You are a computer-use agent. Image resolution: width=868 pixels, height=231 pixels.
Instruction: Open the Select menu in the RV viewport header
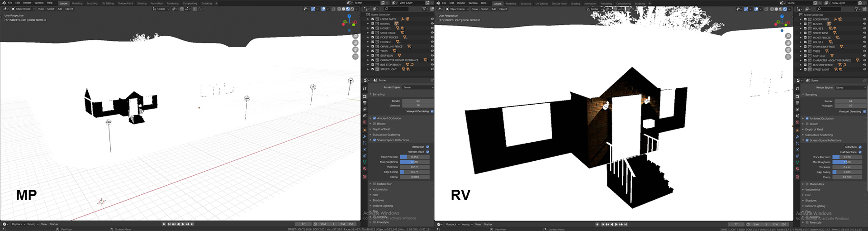coord(484,9)
